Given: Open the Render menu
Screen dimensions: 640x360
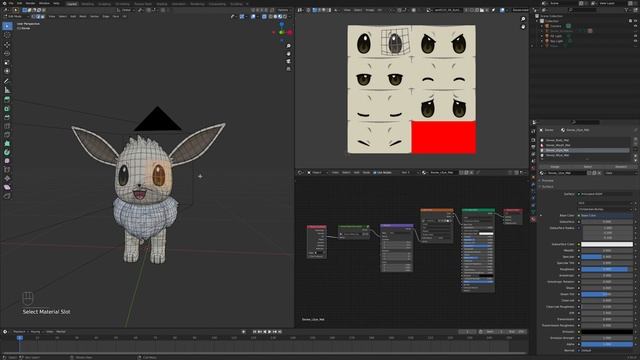Looking at the screenshot, I should (30, 3).
